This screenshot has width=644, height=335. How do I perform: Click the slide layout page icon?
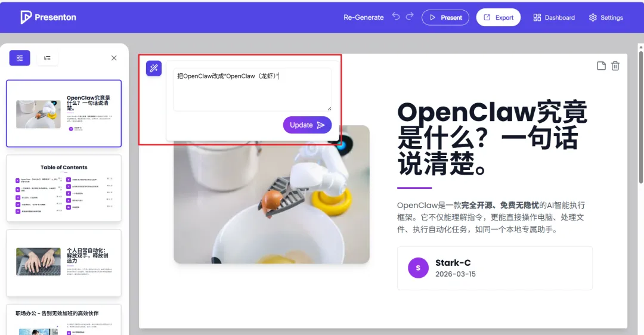[601, 66]
